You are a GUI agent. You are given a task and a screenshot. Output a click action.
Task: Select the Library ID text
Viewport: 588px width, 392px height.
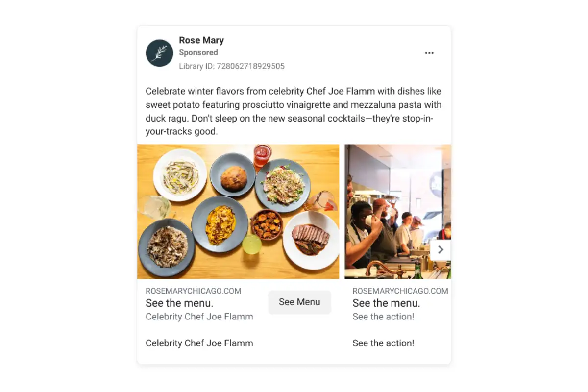point(232,66)
